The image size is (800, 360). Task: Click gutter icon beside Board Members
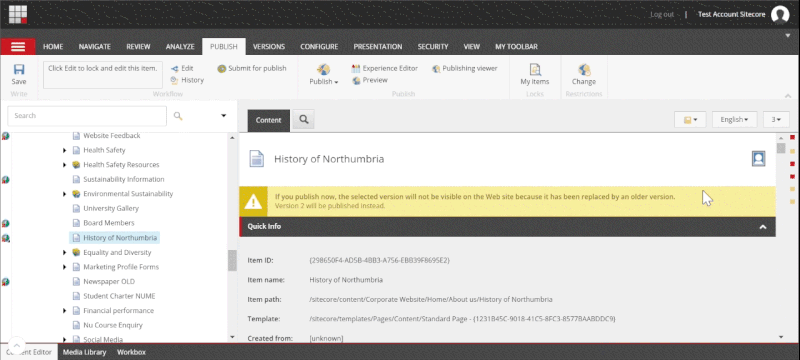[6, 223]
